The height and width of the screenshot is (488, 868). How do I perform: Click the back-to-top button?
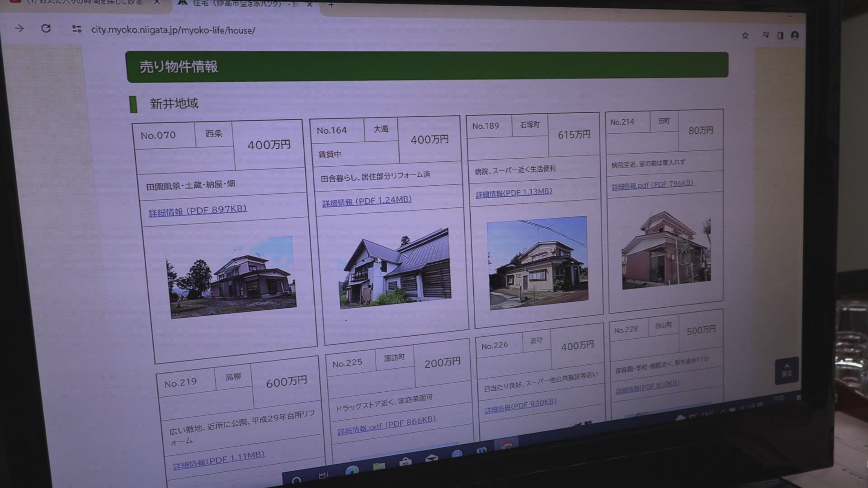point(787,371)
